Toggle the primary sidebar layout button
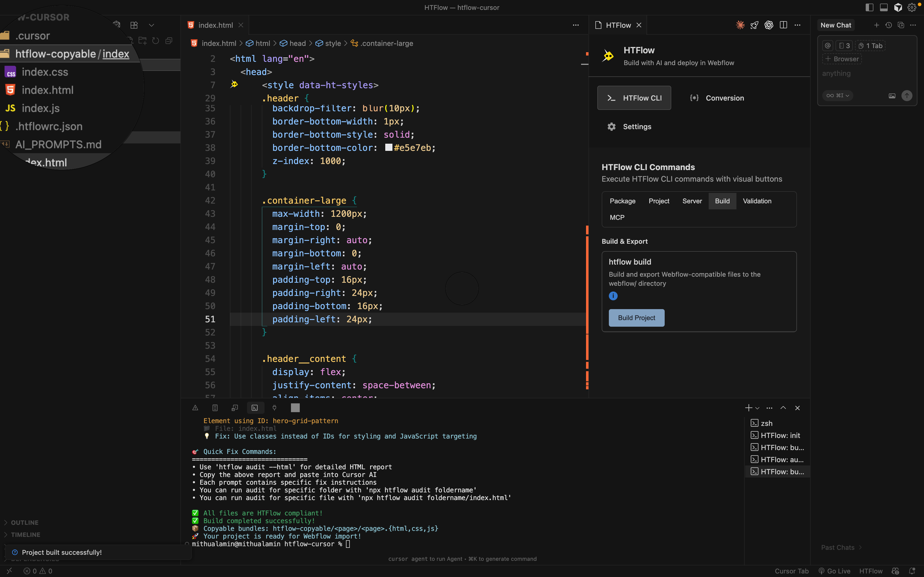The height and width of the screenshot is (577, 924). click(869, 8)
